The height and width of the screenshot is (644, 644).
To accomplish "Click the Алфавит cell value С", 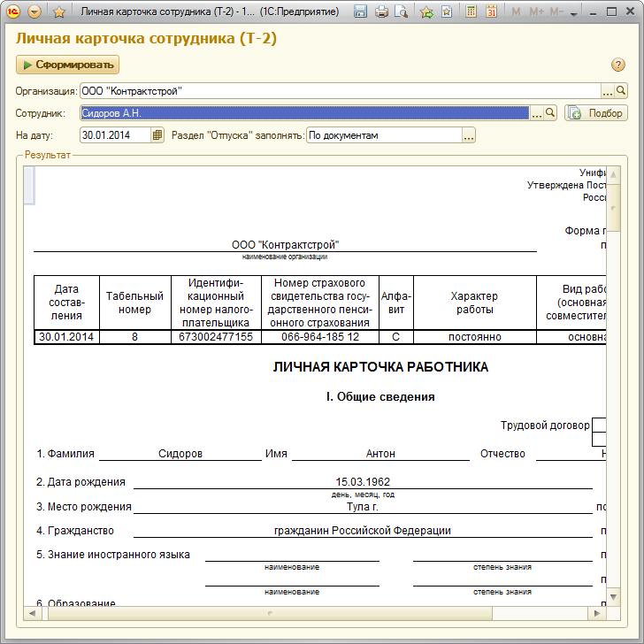I will click(x=396, y=337).
